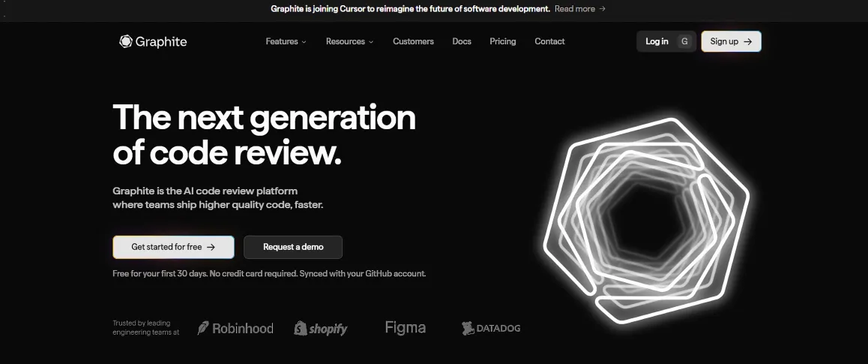This screenshot has width=868, height=364.
Task: Click the Robinhood feather logo
Action: 203,328
